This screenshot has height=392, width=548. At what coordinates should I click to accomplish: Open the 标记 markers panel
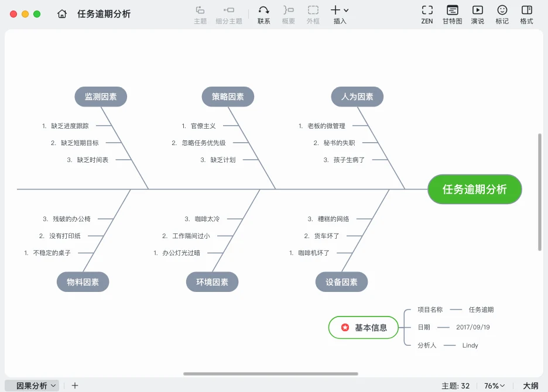[502, 13]
